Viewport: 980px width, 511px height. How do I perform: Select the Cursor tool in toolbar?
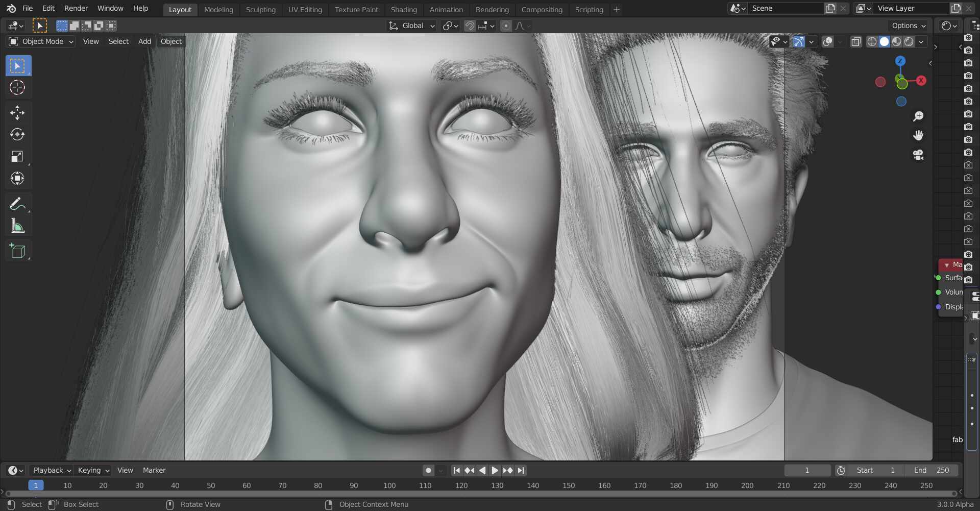pyautogui.click(x=17, y=88)
